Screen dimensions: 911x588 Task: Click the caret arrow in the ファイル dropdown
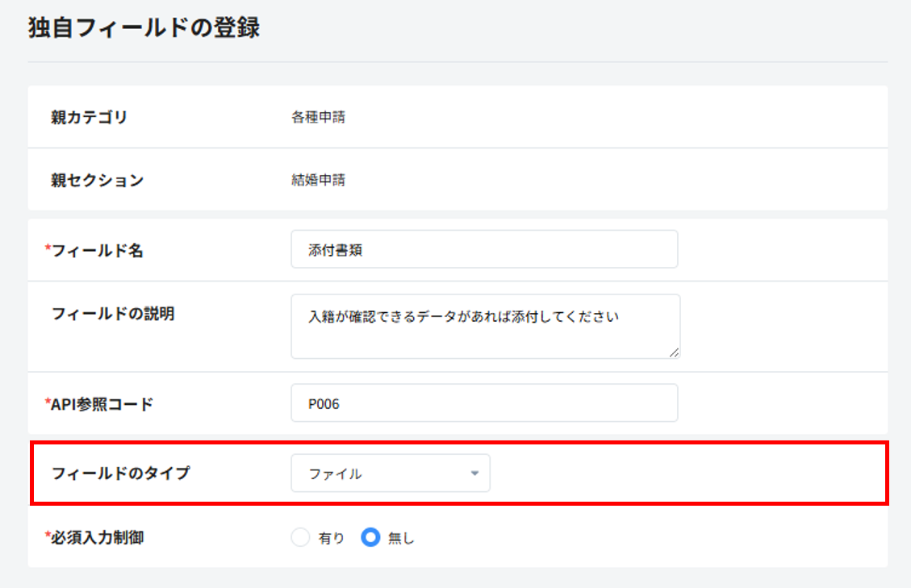pyautogui.click(x=475, y=473)
